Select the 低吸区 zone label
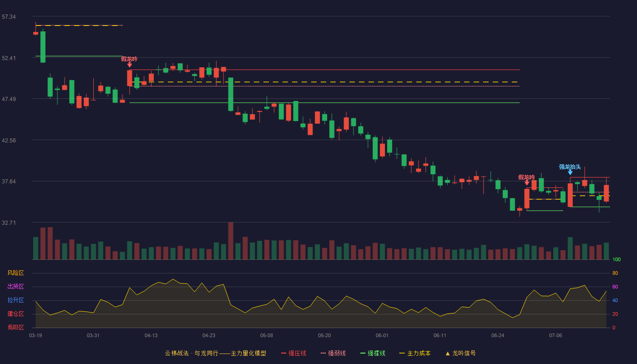637x364 pixels. (15, 327)
